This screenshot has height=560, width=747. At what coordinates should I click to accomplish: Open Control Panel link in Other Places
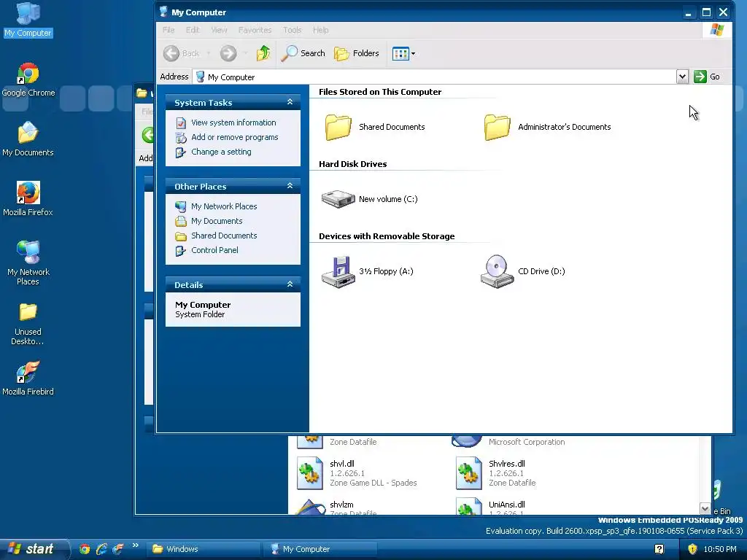point(214,251)
